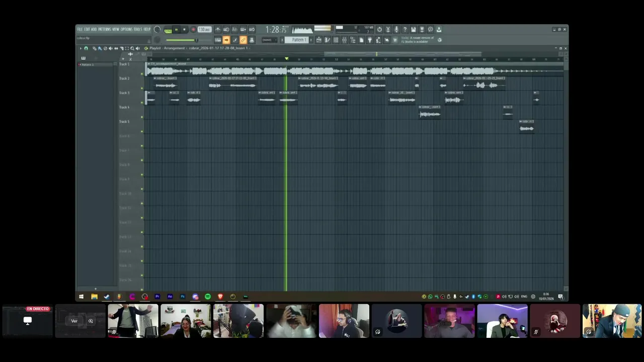The height and width of the screenshot is (362, 644).
Task: Click the undo history circular arrow icon
Action: [x=379, y=29]
